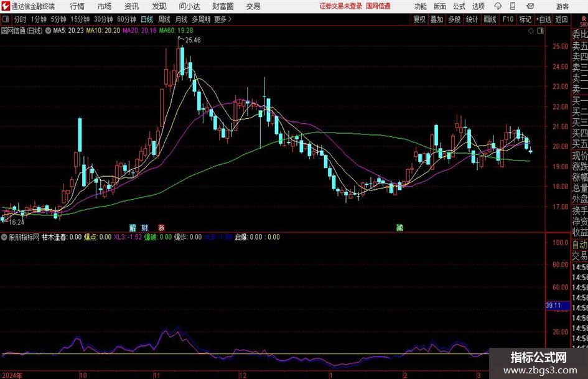Screen dimensions: 588x379
Task: Toggle the side panel icon at chart top-right
Action: coord(540,31)
